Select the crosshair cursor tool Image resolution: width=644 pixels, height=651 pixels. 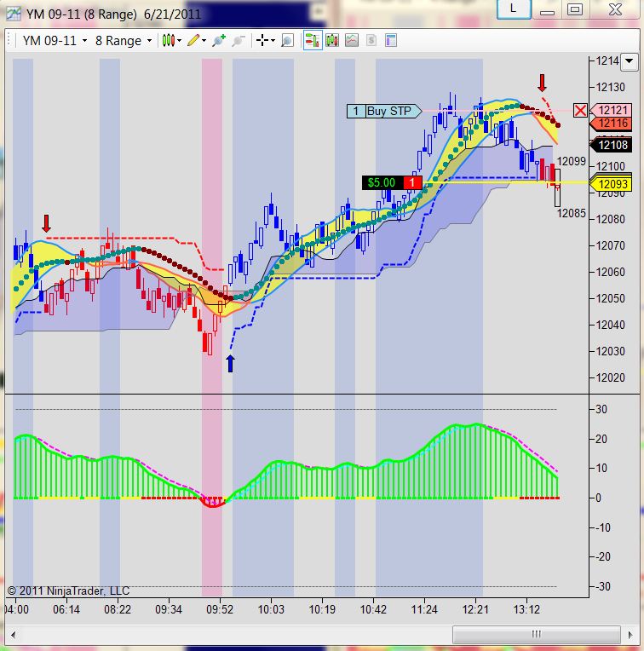pos(262,40)
